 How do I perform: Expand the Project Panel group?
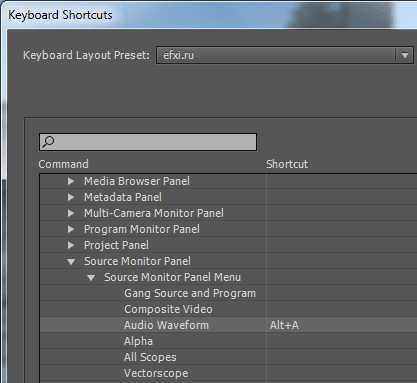[x=70, y=245]
